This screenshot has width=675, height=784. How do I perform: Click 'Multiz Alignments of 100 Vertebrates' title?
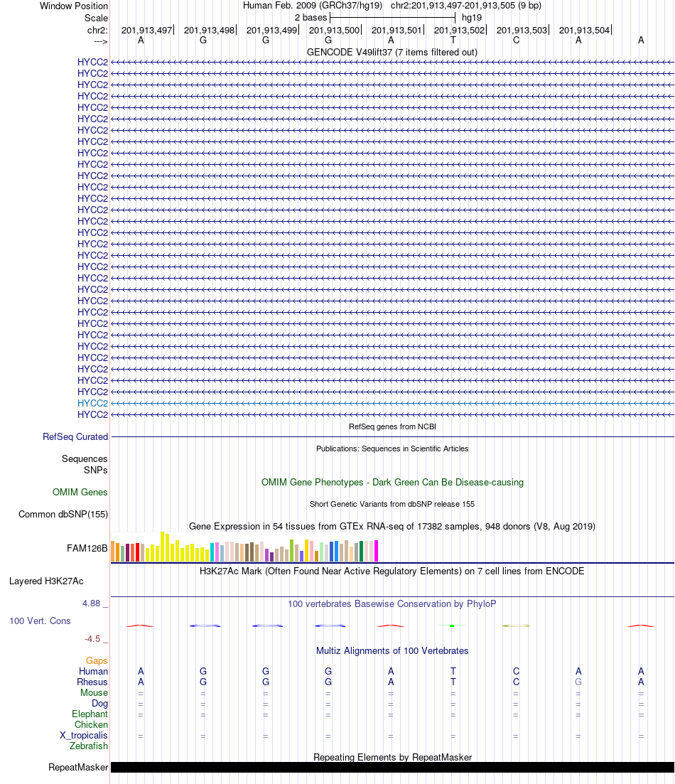point(392,650)
